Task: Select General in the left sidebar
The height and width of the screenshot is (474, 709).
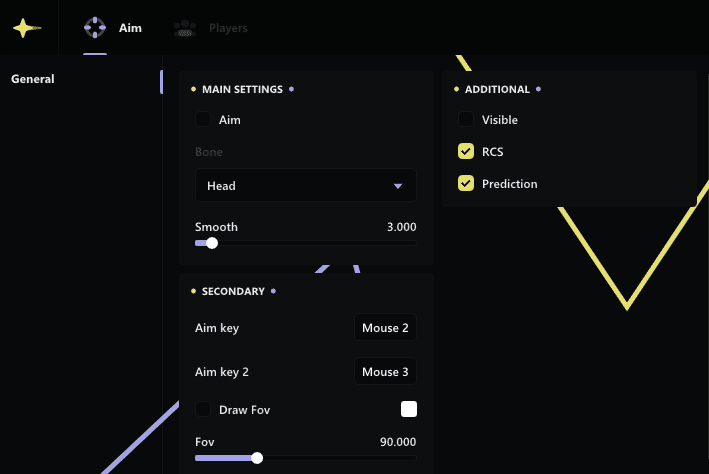Action: [33, 79]
